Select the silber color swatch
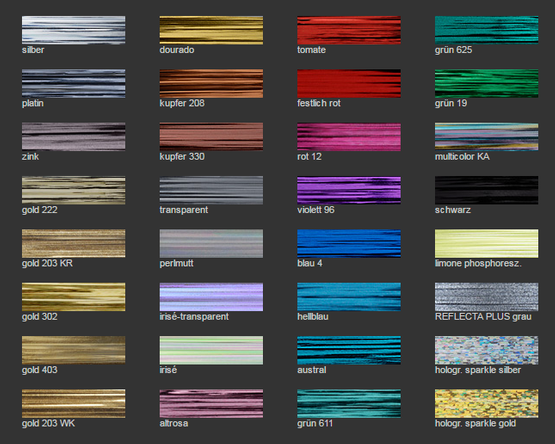 [x=73, y=30]
